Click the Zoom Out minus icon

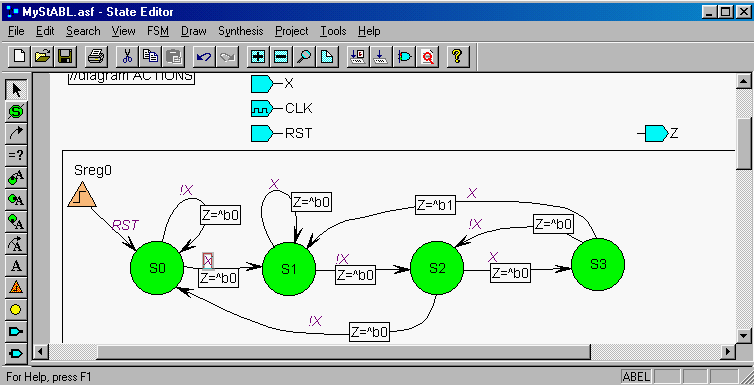click(x=281, y=57)
